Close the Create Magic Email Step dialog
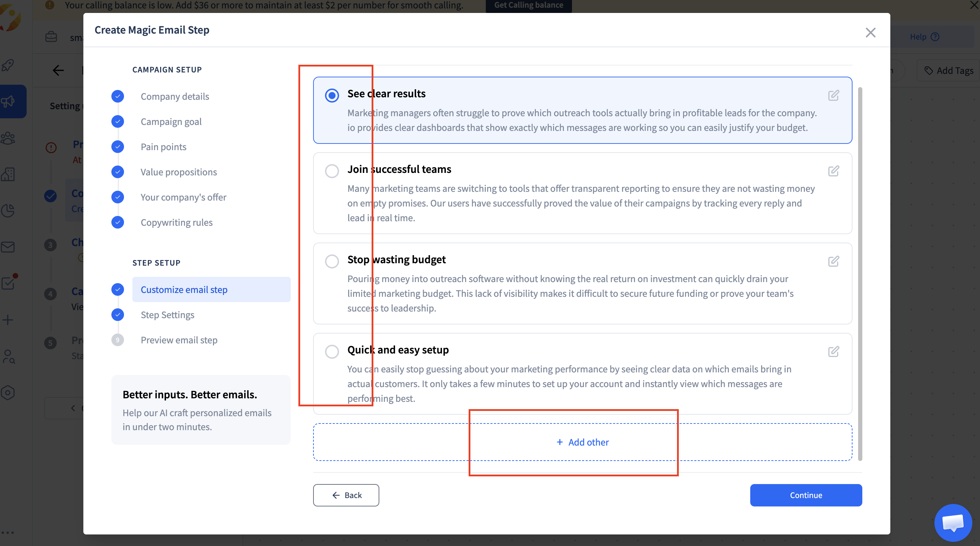 870,33
